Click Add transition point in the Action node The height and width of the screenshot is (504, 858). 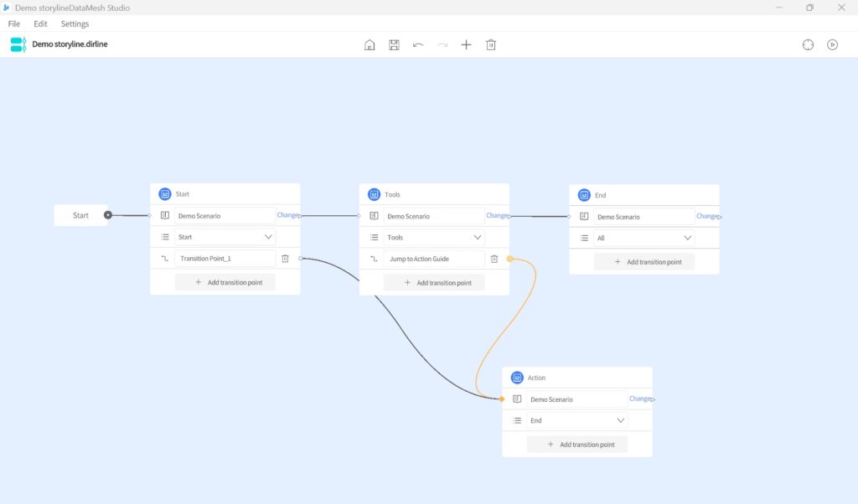coord(576,444)
